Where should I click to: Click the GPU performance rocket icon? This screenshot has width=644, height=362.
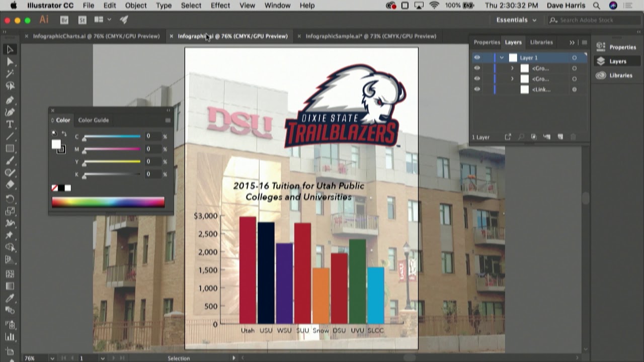tap(124, 20)
